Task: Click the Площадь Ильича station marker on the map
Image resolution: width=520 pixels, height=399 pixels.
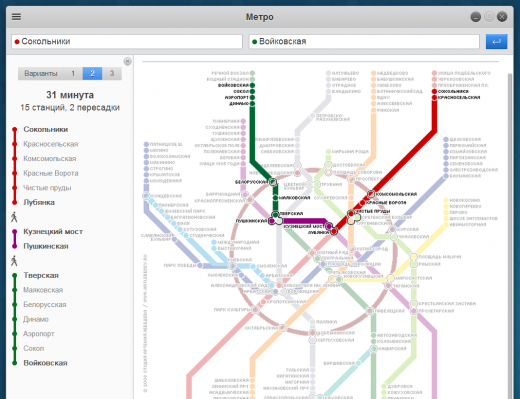Action: pyautogui.click(x=414, y=257)
